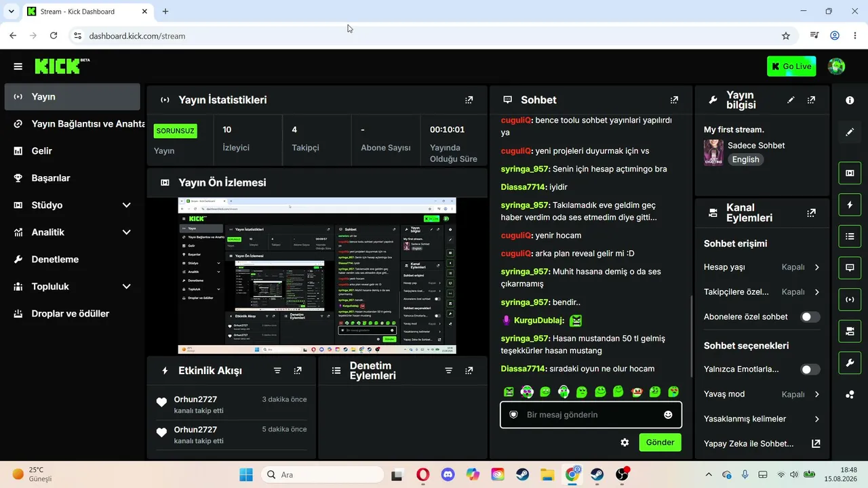Open Başarılar in the sidebar
868x488 pixels.
point(72,178)
